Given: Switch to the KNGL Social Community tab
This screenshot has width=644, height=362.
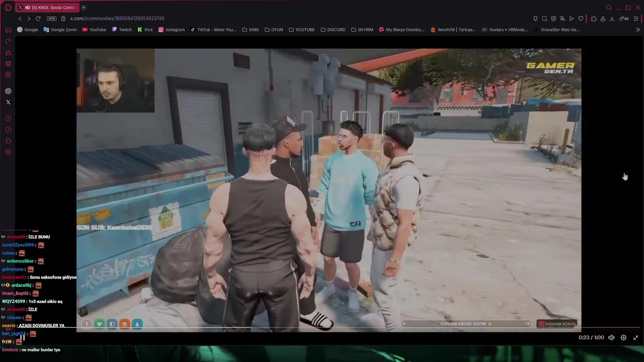Looking at the screenshot, I should click(47, 8).
